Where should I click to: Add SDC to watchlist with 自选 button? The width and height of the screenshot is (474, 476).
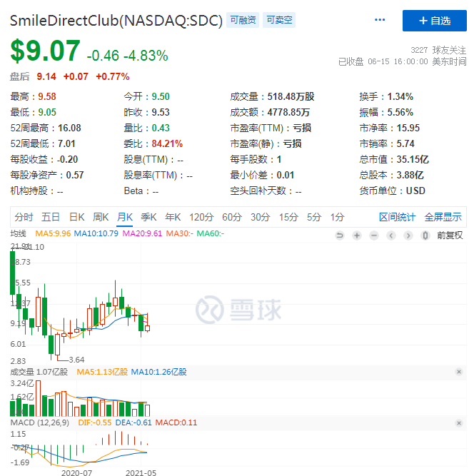tap(434, 21)
